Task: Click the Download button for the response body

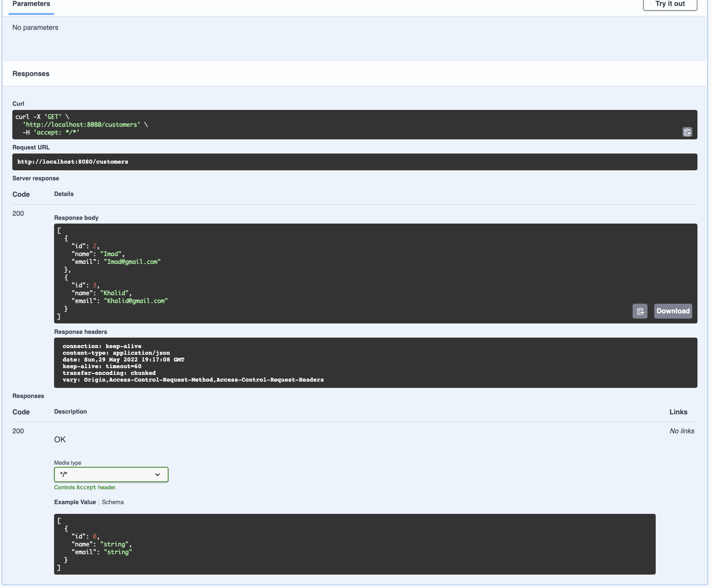Action: click(x=673, y=311)
